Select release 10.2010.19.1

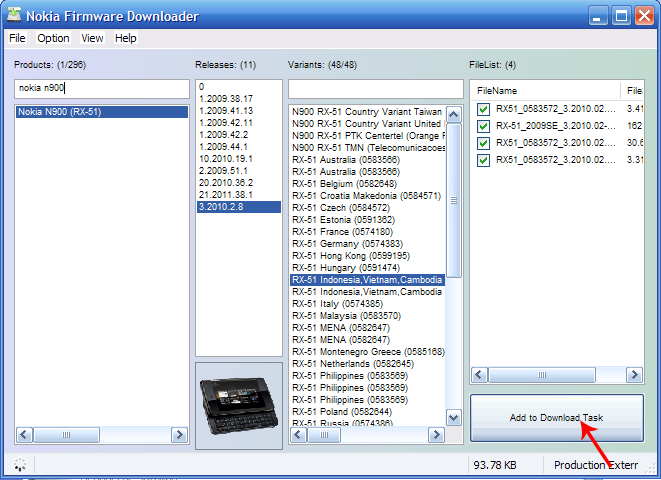coord(239,158)
